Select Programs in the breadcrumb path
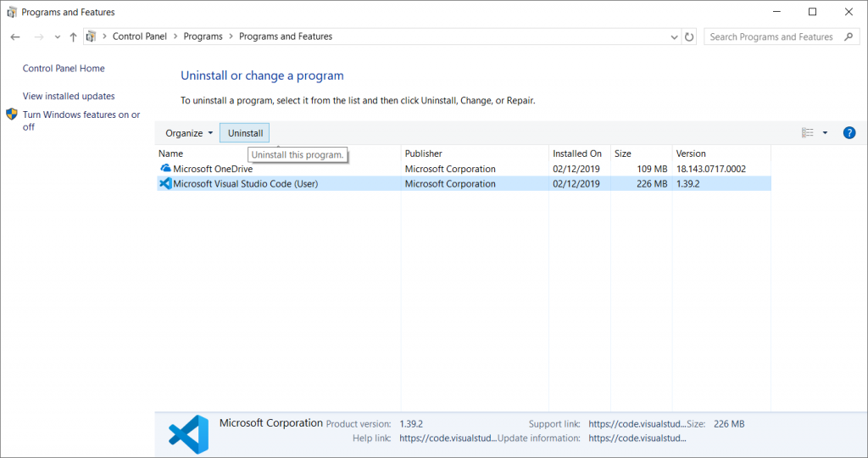The width and height of the screenshot is (868, 458). 203,36
